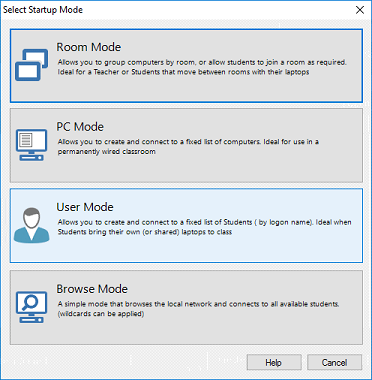Select the User Mode person icon
The height and width of the screenshot is (380, 372).
point(31,225)
